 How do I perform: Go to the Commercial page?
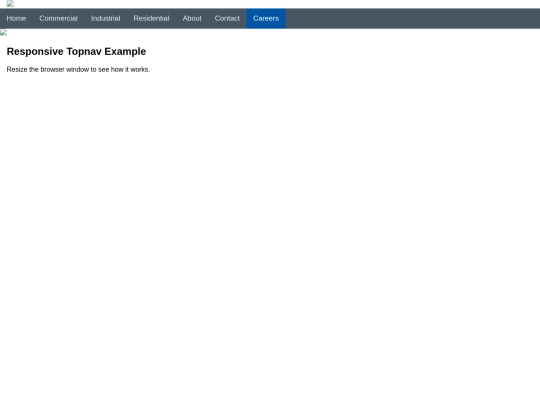point(58,19)
